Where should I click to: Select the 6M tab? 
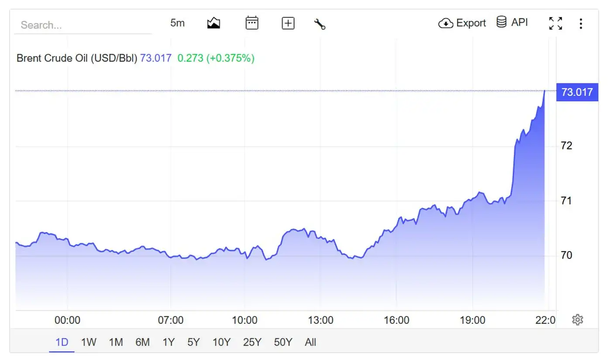click(x=142, y=343)
